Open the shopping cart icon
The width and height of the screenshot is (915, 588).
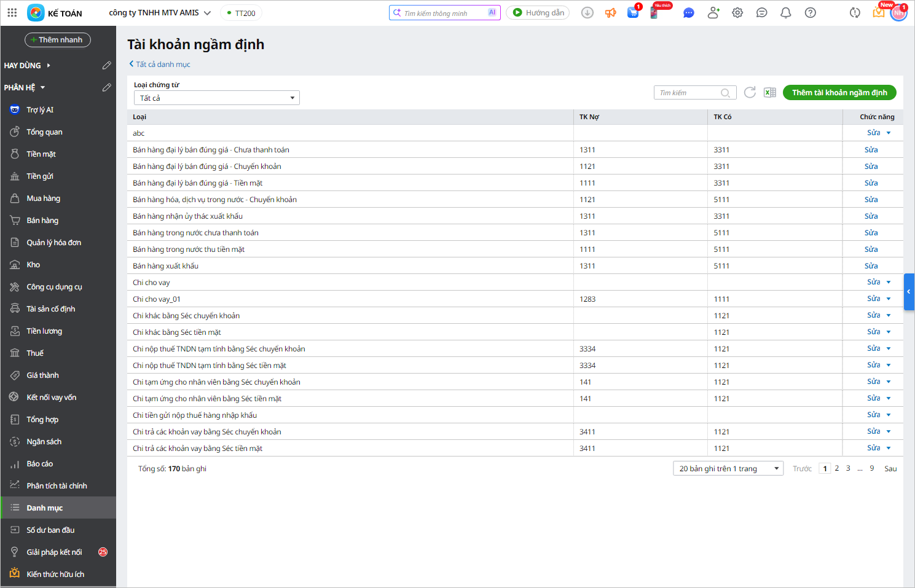click(x=632, y=13)
